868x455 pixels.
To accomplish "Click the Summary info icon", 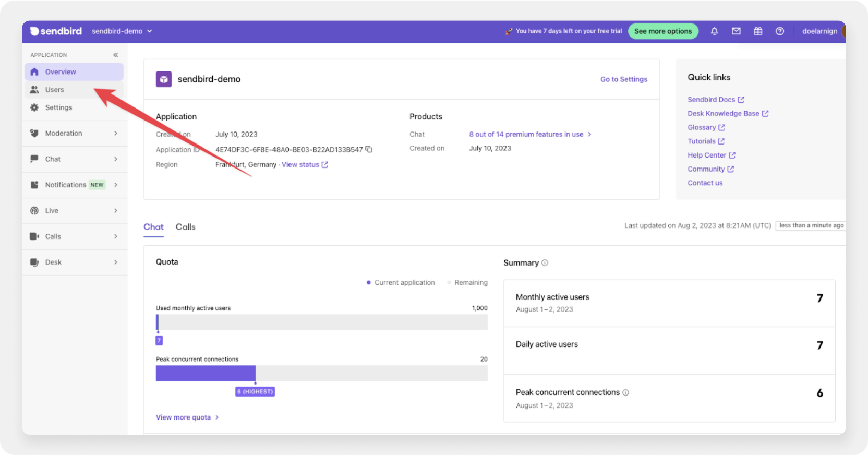I will coord(545,262).
